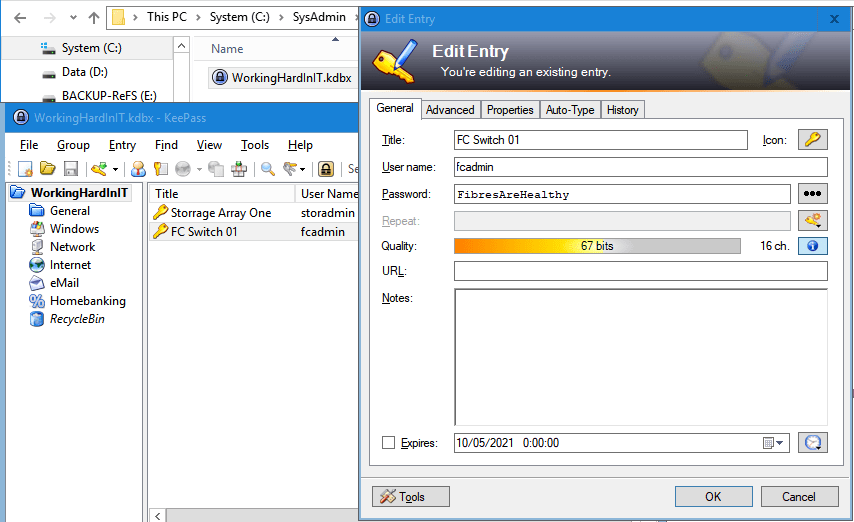Toggle password visibility with three-dots button
Viewport: 854px width, 522px height.
[x=813, y=193]
